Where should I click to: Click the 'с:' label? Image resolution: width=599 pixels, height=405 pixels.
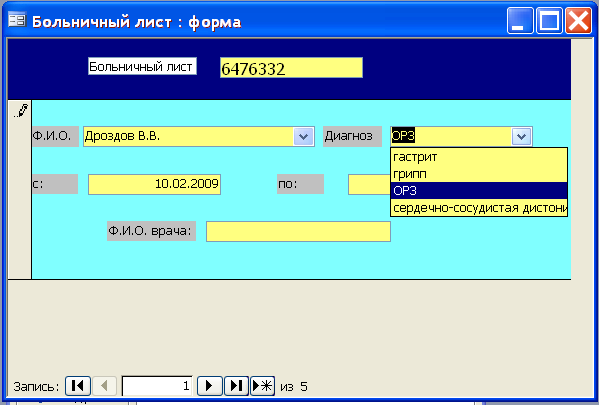[55, 184]
